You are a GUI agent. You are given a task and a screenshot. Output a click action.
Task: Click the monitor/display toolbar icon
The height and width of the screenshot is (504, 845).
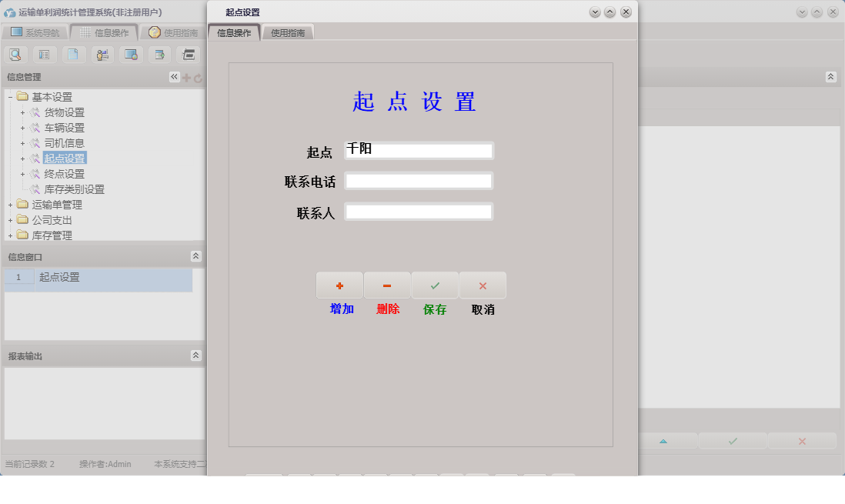(130, 55)
